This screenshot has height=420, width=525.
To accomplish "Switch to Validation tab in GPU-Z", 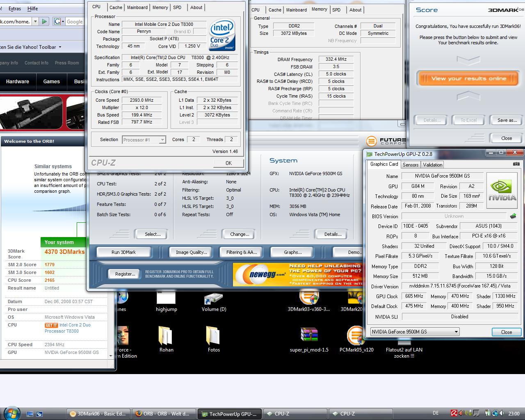I will pos(433,164).
